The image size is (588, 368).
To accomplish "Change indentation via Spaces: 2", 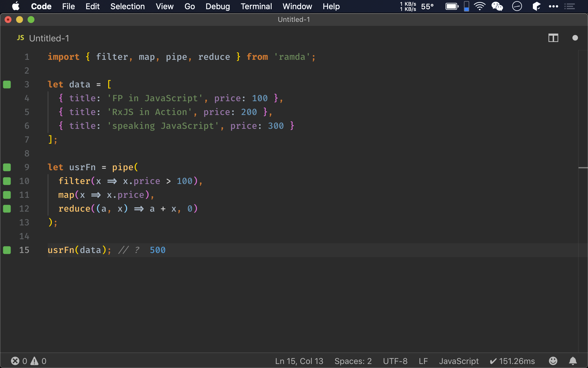I will 353,361.
